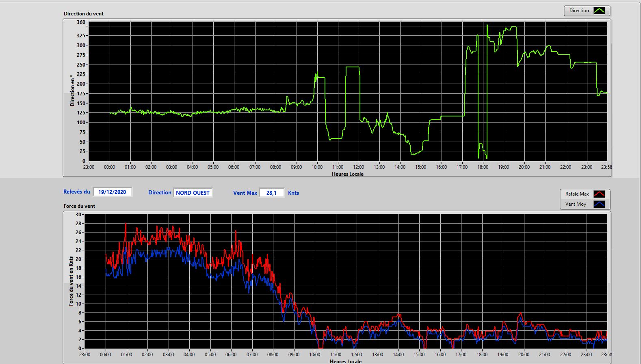The height and width of the screenshot is (364, 641).
Task: Click the 14 value on wind force axis
Action: tap(78, 286)
